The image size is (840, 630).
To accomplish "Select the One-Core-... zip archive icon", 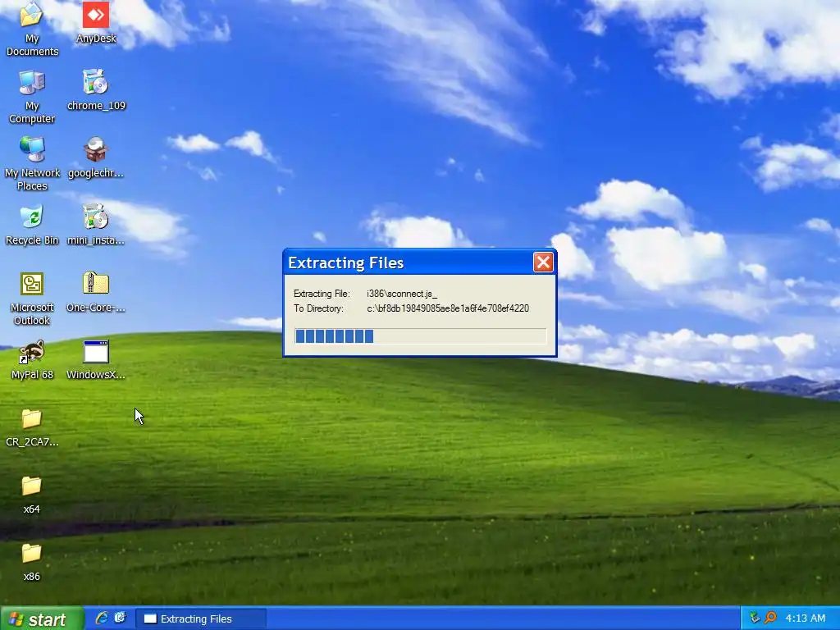I will pyautogui.click(x=96, y=293).
